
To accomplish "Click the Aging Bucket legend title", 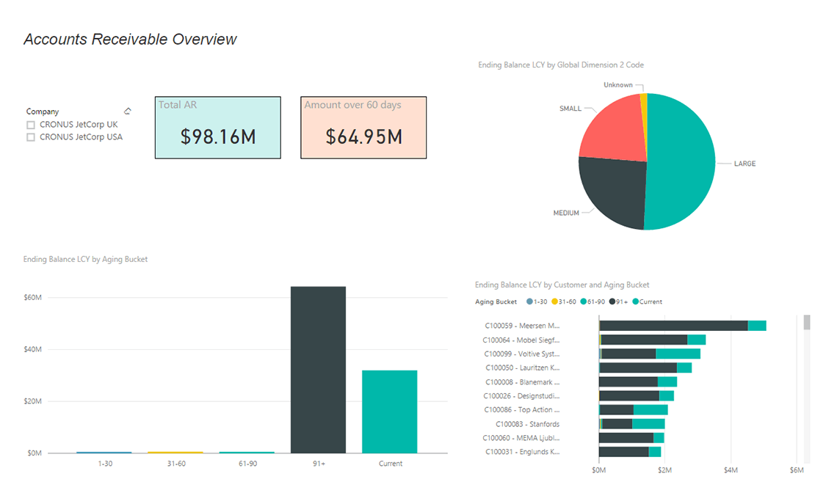I will pos(496,302).
